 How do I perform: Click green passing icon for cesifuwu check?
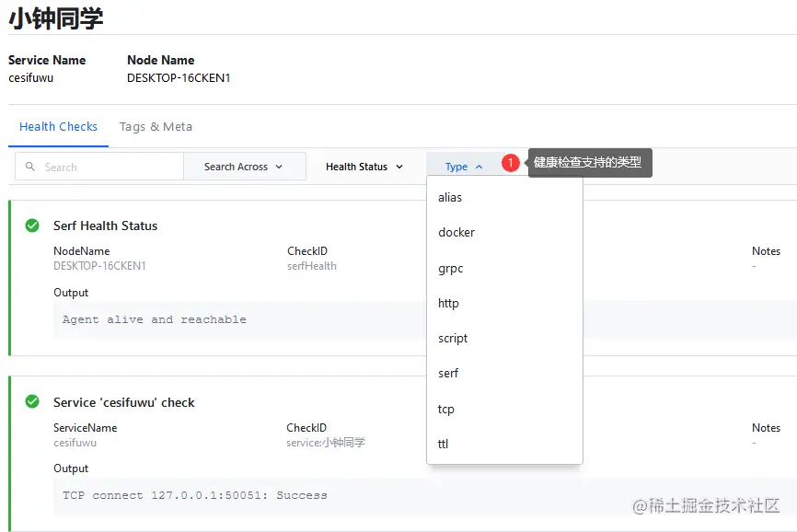(x=32, y=402)
